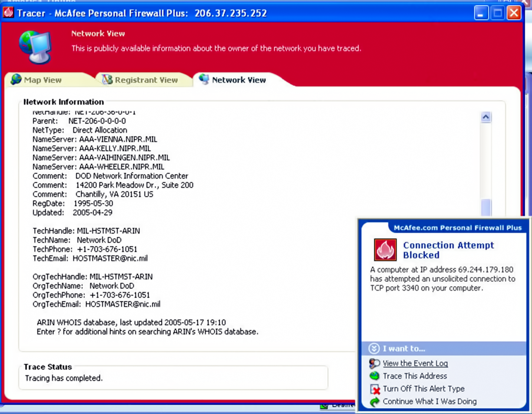Click the red flame icon in the alert popup
Image resolution: width=532 pixels, height=414 pixels.
click(x=385, y=250)
